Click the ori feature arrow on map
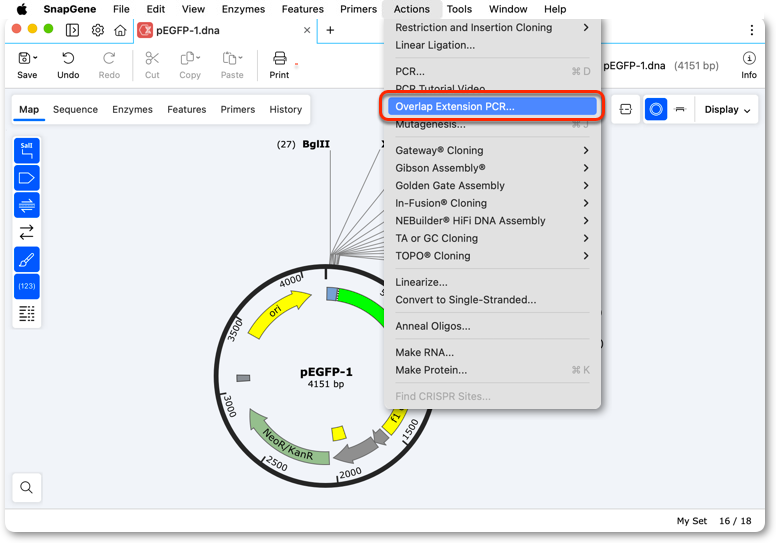 click(278, 312)
